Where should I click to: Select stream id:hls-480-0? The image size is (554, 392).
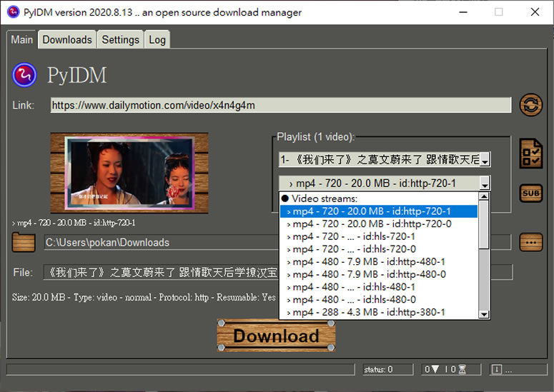pos(379,300)
